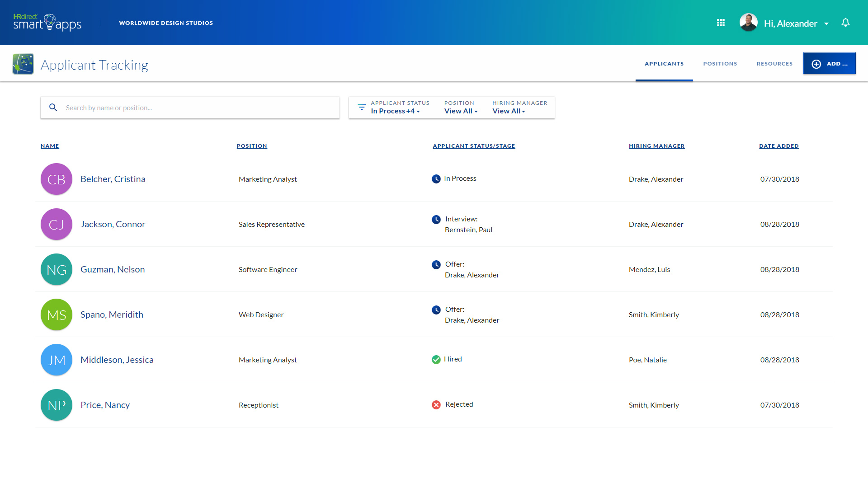Screen dimensions: 868x488
Task: Switch to the Positions tab
Action: coord(720,63)
